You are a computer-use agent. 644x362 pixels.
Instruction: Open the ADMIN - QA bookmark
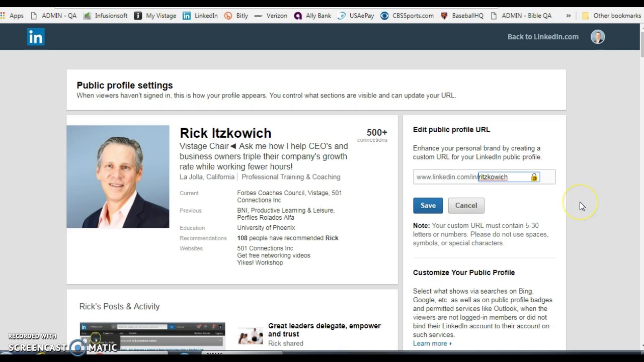tap(54, 16)
